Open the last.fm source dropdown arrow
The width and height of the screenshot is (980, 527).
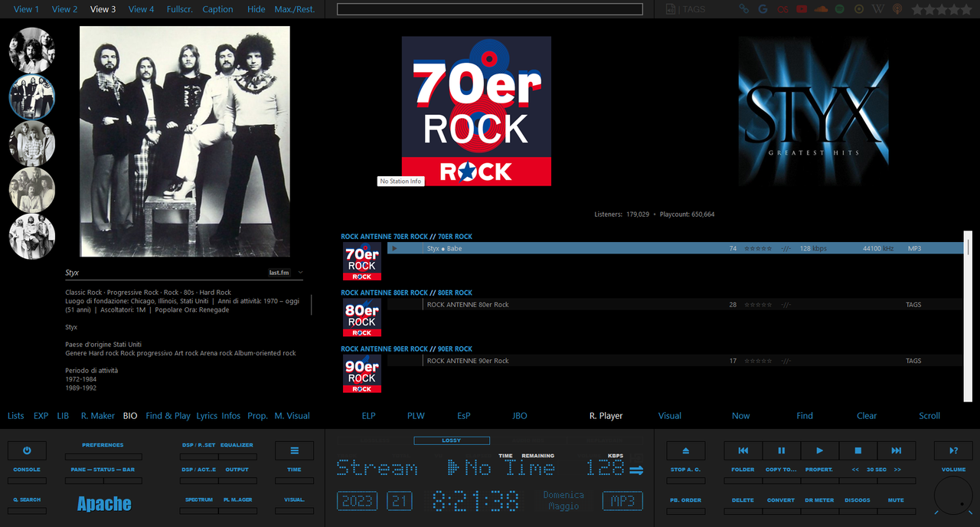click(x=300, y=273)
